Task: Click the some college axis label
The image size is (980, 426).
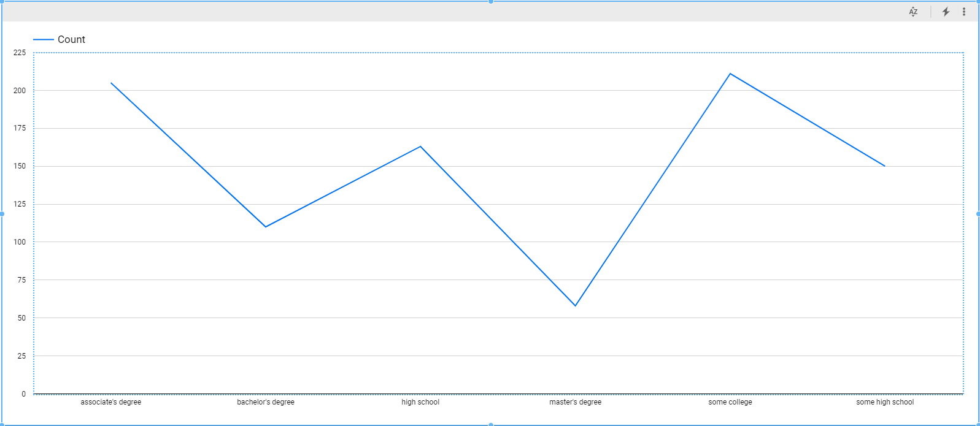Action: 730,402
